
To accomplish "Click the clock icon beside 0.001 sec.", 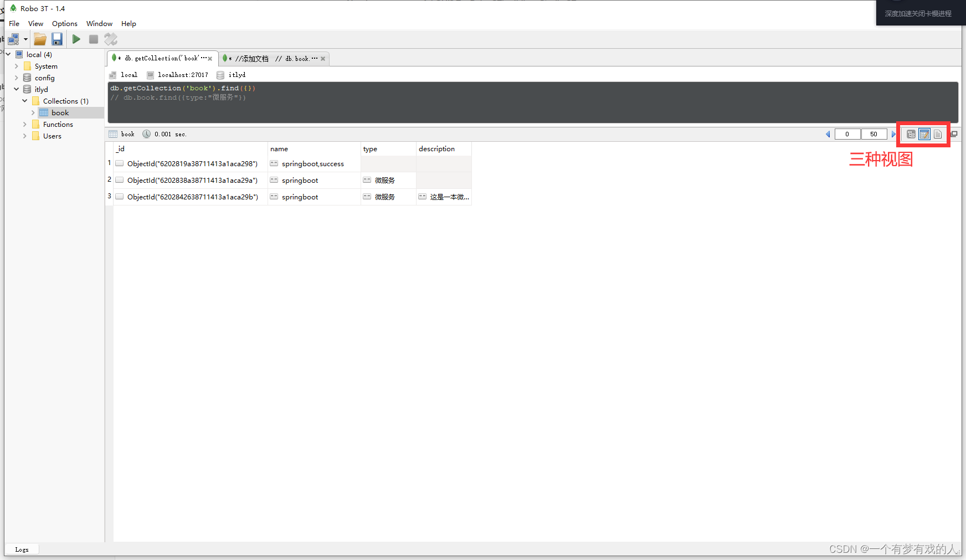I will click(146, 134).
